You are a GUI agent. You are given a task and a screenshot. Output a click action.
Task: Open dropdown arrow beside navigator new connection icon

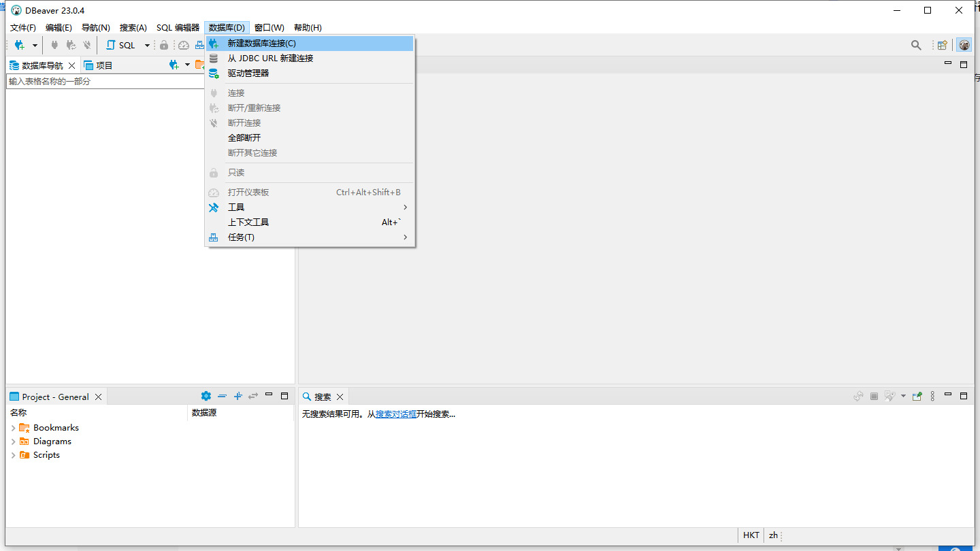click(188, 65)
